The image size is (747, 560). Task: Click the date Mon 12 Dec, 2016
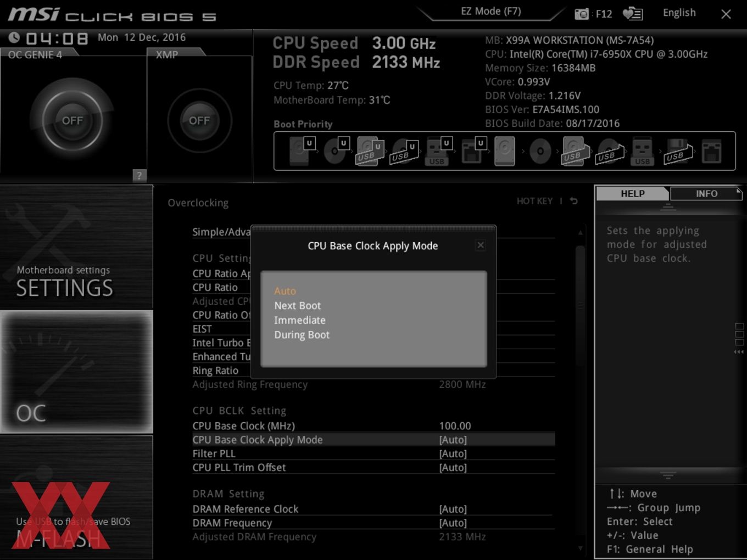(142, 37)
